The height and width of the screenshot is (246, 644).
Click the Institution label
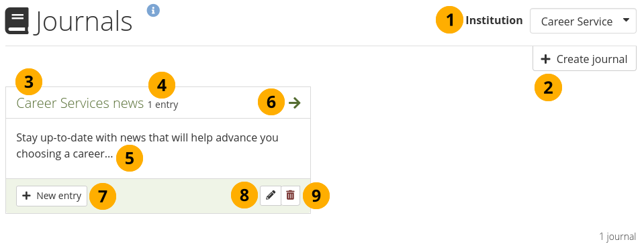pyautogui.click(x=494, y=20)
